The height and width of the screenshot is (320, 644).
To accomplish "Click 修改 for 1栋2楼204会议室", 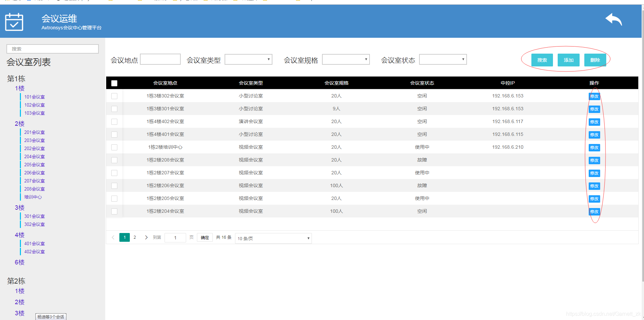I will coord(594,212).
